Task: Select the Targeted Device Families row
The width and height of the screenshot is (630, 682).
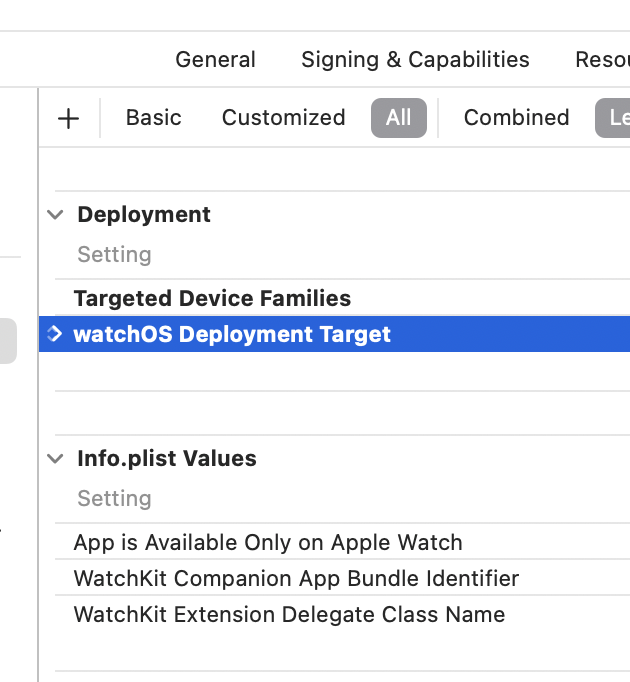Action: tap(212, 298)
